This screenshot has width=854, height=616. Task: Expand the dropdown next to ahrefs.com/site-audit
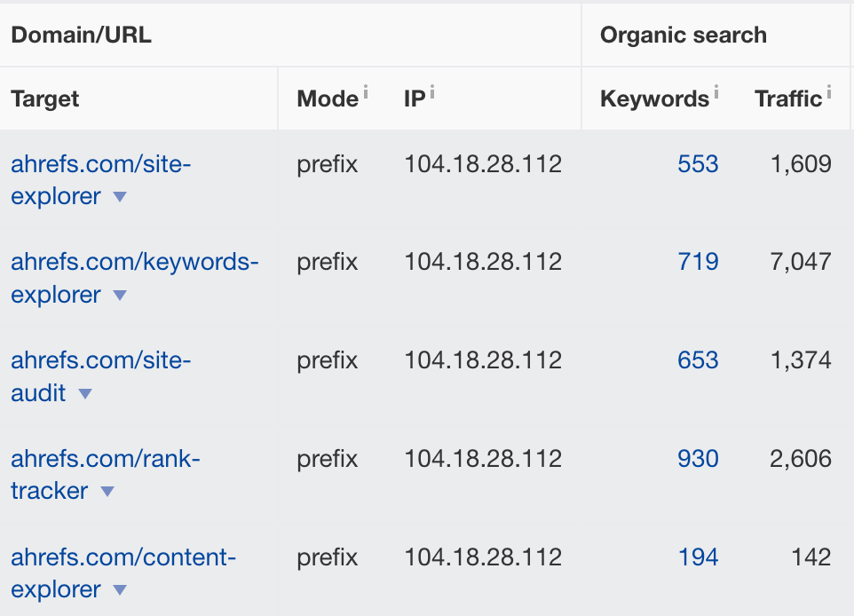[x=86, y=393]
